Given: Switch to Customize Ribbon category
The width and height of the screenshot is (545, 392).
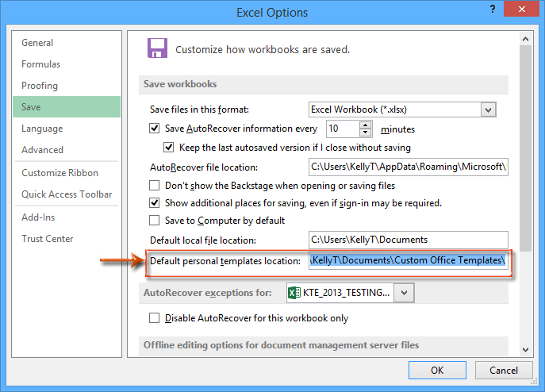Looking at the screenshot, I should (x=60, y=173).
